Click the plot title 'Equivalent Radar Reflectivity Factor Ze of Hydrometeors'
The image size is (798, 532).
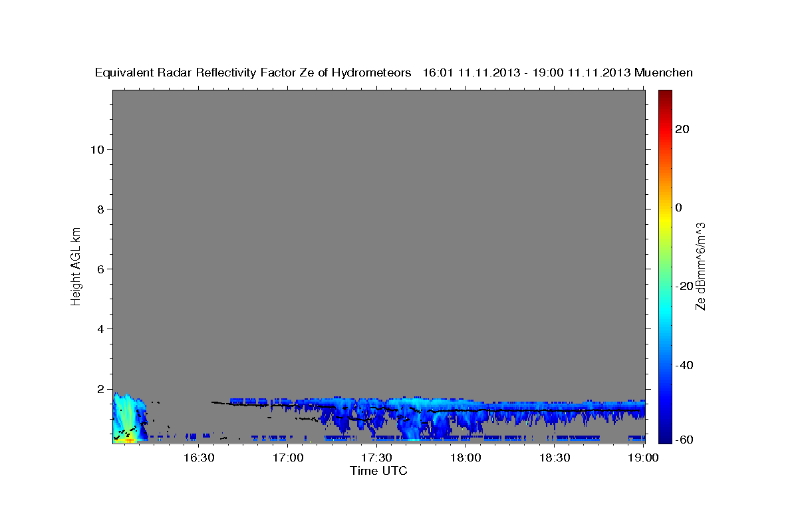pyautogui.click(x=253, y=72)
